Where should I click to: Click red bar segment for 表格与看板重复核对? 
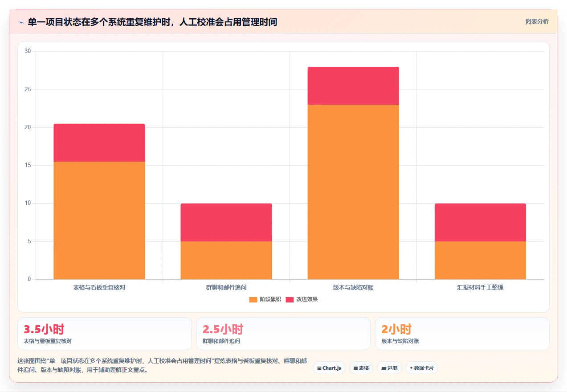pos(99,143)
